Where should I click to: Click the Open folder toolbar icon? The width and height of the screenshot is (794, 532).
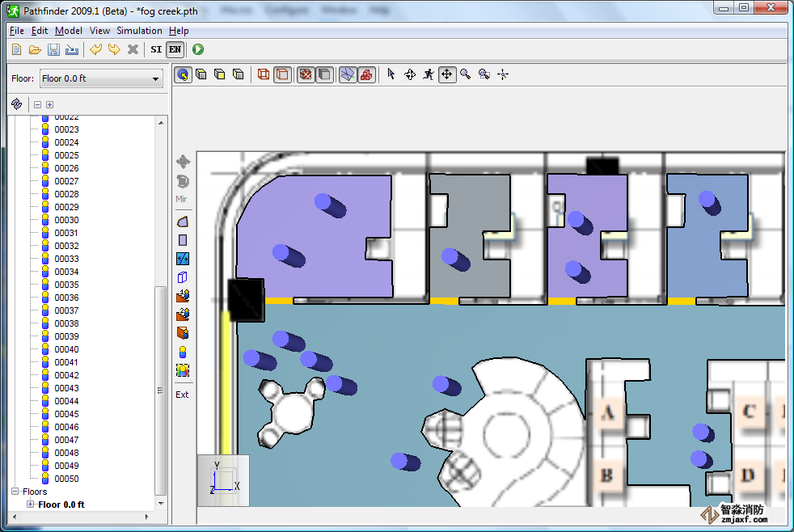pyautogui.click(x=35, y=50)
